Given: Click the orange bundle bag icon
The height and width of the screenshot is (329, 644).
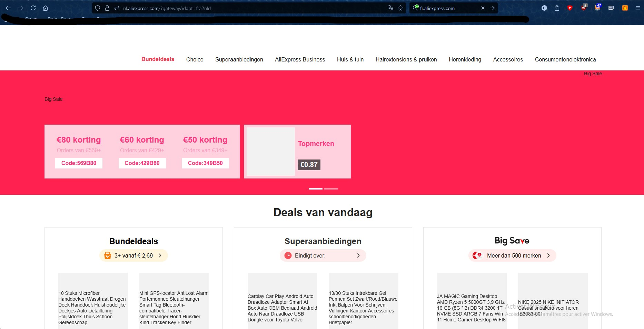Looking at the screenshot, I should 108,255.
